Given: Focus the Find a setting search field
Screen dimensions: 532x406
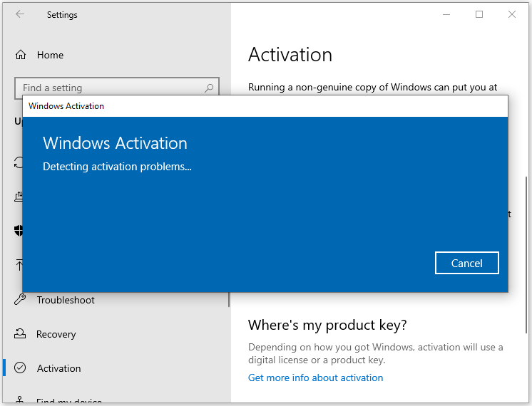Looking at the screenshot, I should [107, 88].
